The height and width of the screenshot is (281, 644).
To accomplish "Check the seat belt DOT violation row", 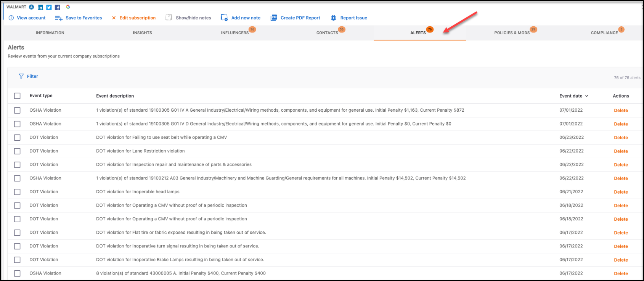I will click(x=17, y=137).
